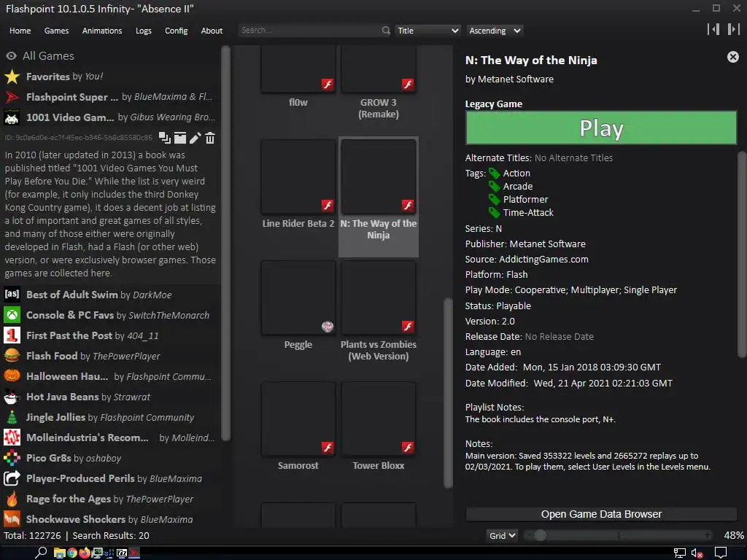
Task: Click the search magnifier icon
Action: click(x=386, y=31)
